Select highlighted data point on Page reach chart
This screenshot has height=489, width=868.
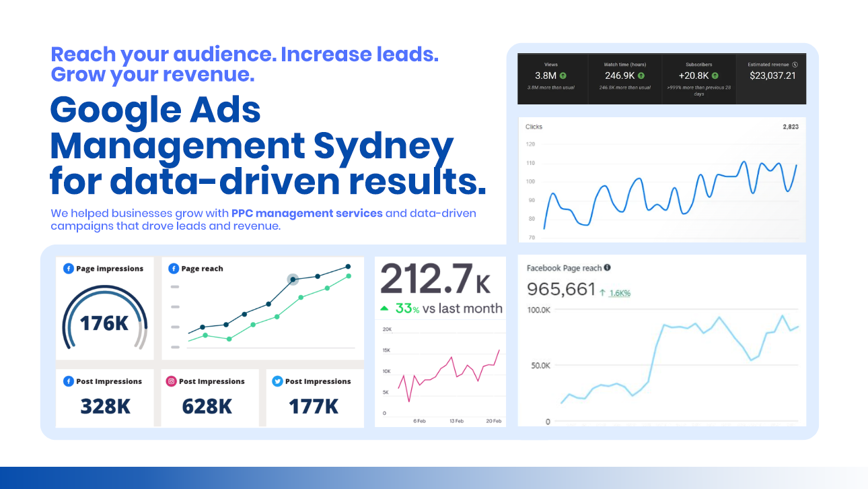293,279
